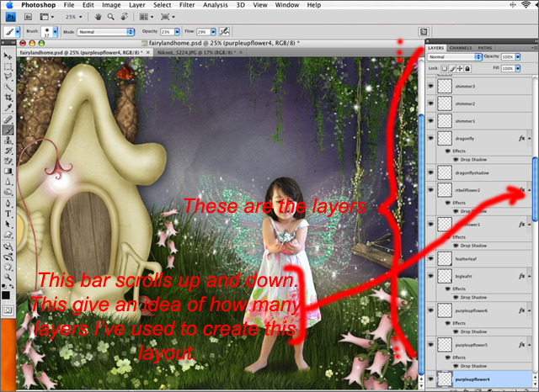Select the Move tool
The image size is (539, 392).
pyautogui.click(x=8, y=54)
